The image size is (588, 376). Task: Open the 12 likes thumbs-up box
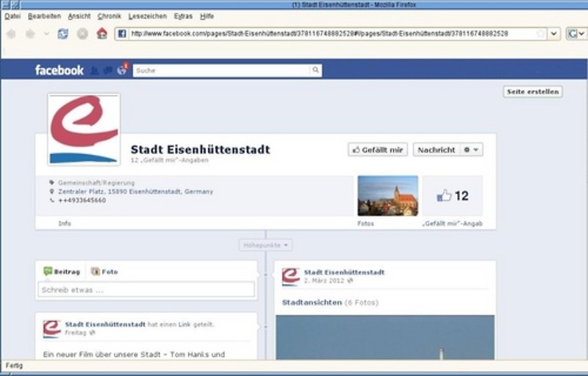point(453,196)
